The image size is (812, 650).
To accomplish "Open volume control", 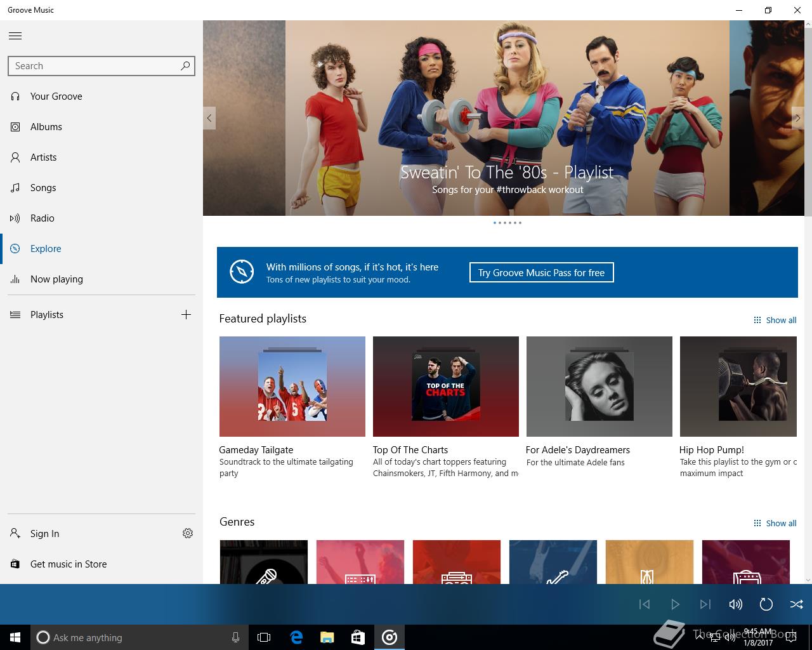I will (x=736, y=604).
